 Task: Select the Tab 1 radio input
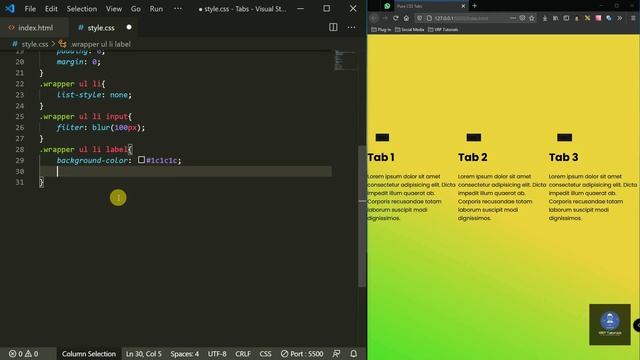[x=382, y=137]
